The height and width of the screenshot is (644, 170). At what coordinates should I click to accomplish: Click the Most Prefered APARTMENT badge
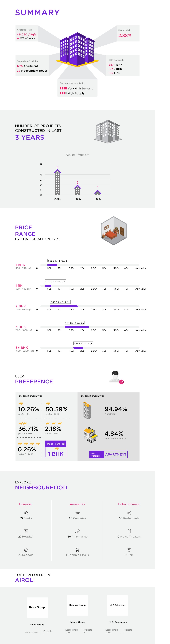point(109,454)
